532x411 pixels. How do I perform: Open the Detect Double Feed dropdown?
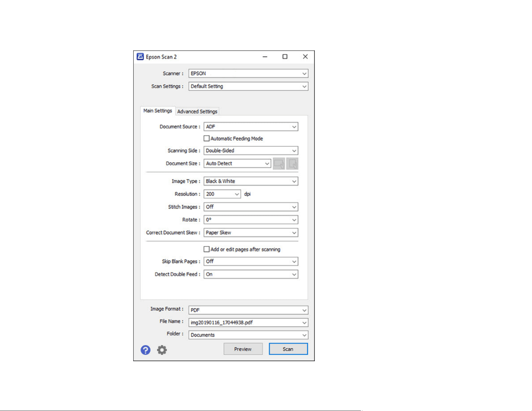pos(251,275)
